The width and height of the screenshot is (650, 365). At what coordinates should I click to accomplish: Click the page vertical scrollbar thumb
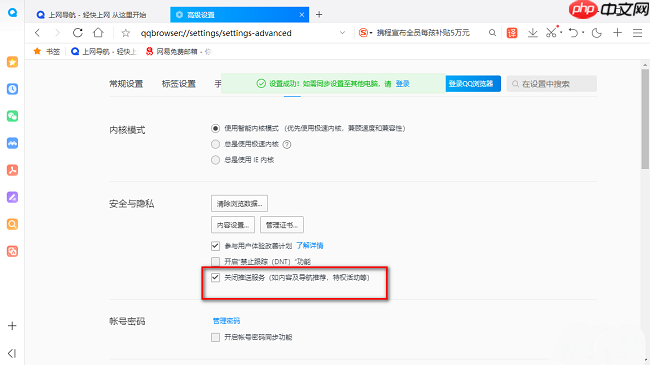coord(645,119)
